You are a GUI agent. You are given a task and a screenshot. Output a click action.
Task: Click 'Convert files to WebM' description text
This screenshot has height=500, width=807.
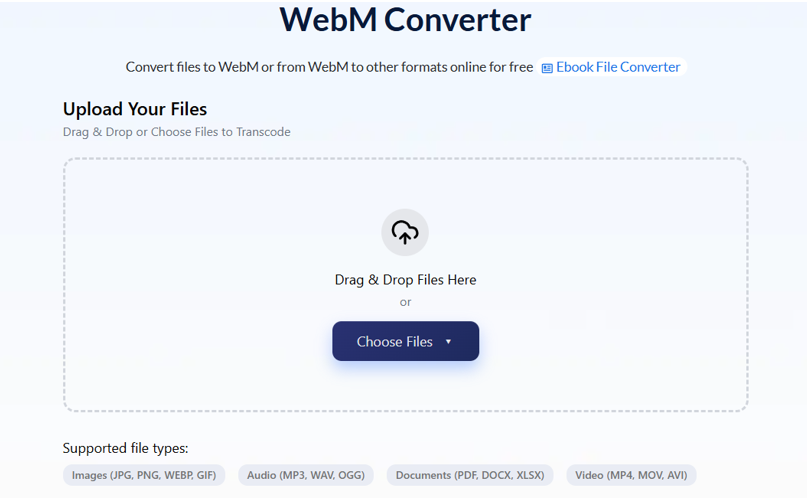tap(329, 67)
